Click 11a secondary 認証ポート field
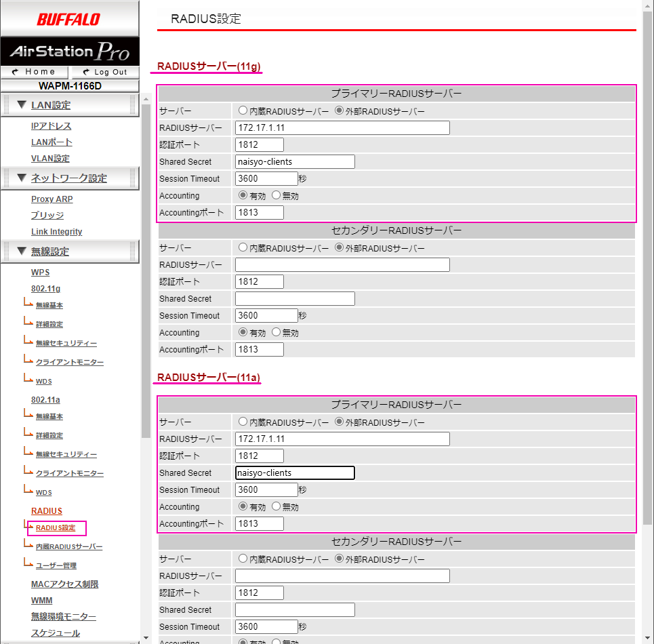 click(x=260, y=592)
